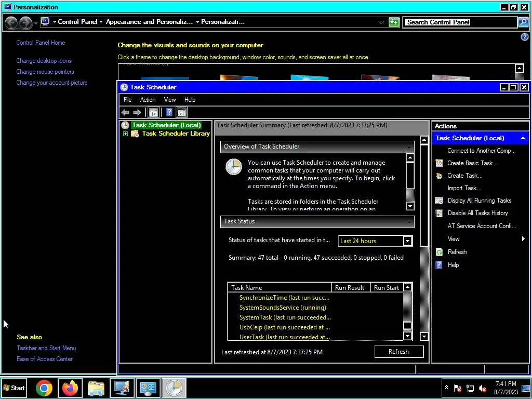Toggle the Show/Hide Console Tree toolbar icon
Screen dimensions: 532x399
154,112
